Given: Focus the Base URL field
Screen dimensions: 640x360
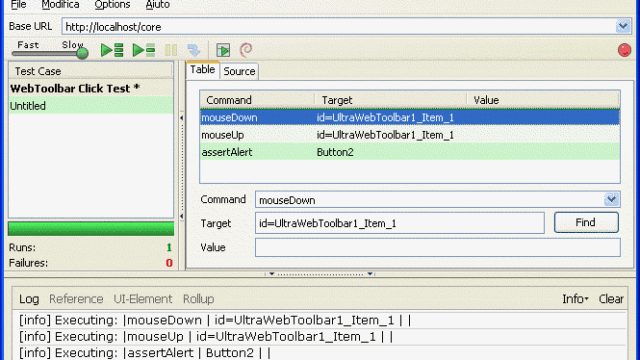Looking at the screenshot, I should coord(339,27).
